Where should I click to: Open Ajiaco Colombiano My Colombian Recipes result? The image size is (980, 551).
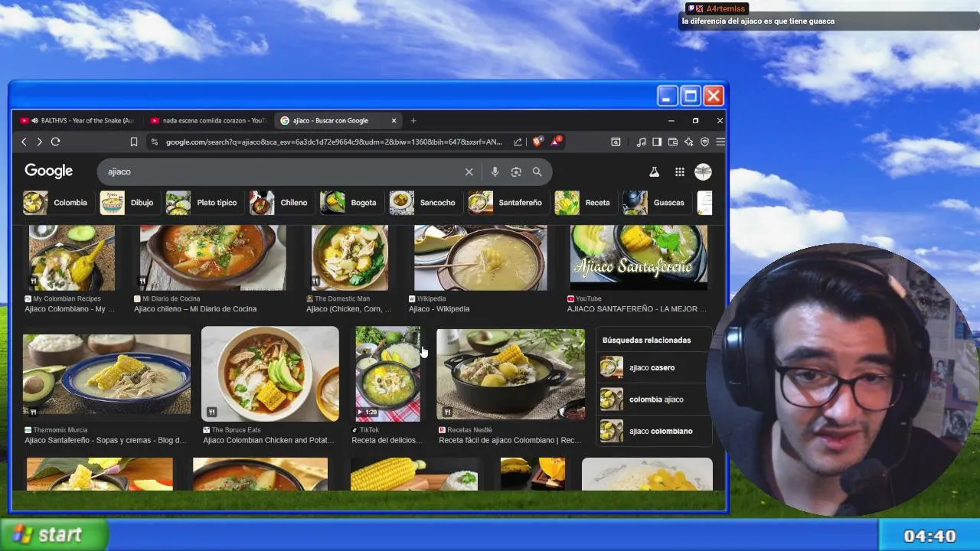pos(70,309)
